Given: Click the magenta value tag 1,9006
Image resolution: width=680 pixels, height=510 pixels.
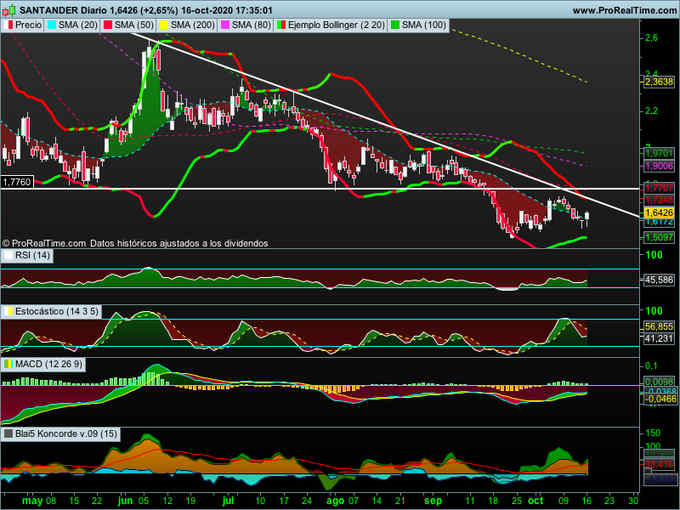Looking at the screenshot, I should [x=659, y=166].
